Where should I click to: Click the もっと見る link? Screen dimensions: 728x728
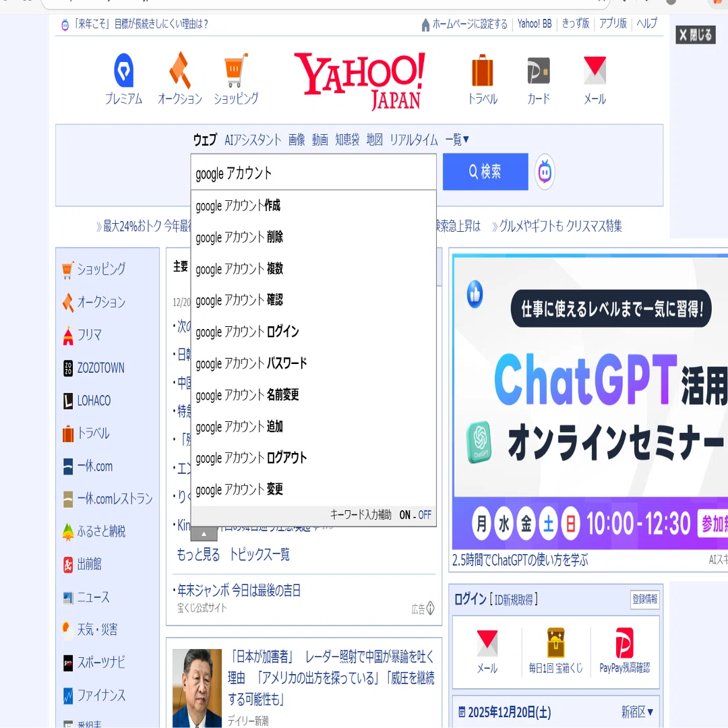[x=198, y=554]
